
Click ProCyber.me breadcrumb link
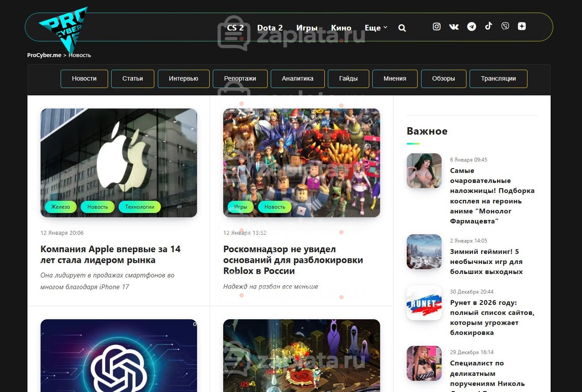[44, 55]
